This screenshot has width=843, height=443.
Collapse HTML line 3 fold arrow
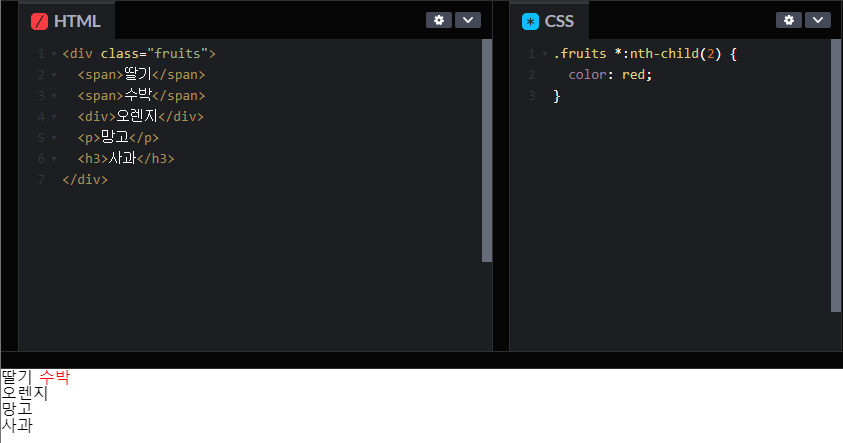coord(54,96)
